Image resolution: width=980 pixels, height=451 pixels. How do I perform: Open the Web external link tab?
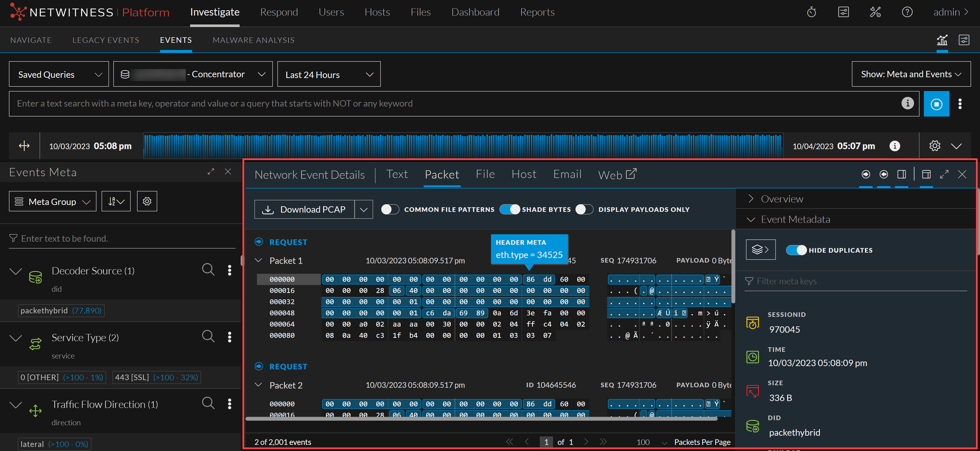tap(617, 174)
